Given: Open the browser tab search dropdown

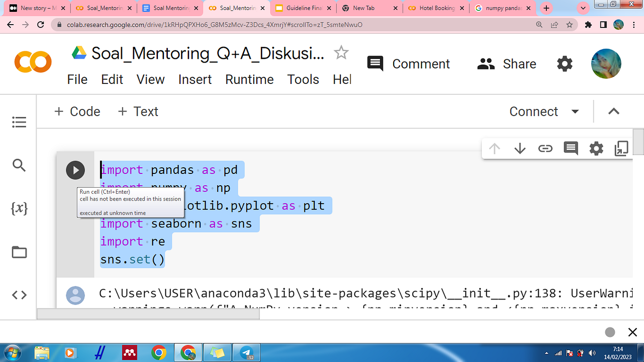Looking at the screenshot, I should [583, 8].
